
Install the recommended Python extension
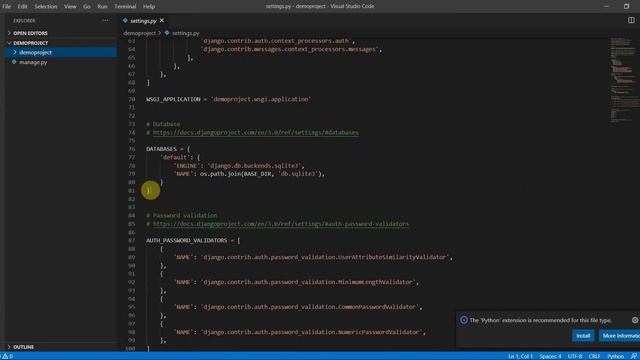click(583, 336)
